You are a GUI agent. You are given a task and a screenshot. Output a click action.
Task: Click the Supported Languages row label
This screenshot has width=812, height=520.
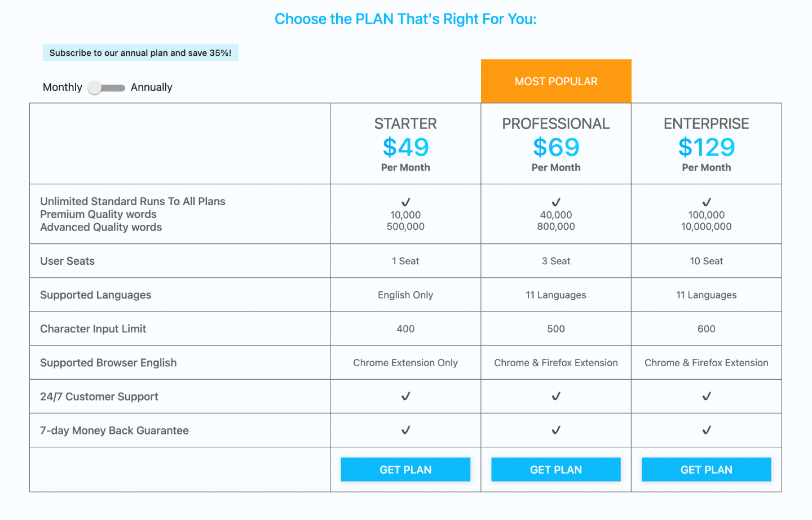tap(96, 295)
